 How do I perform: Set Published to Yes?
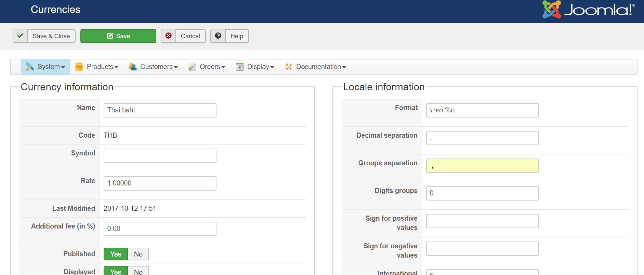coord(116,254)
